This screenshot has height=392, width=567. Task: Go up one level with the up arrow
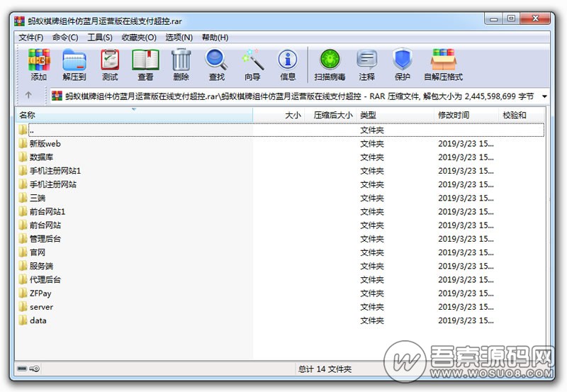coord(28,95)
